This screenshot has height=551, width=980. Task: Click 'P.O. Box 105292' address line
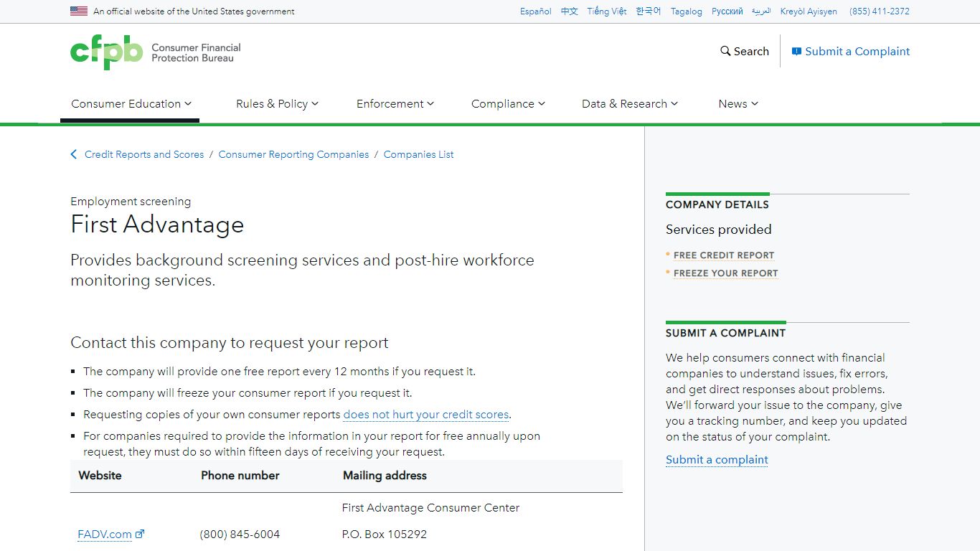point(384,534)
